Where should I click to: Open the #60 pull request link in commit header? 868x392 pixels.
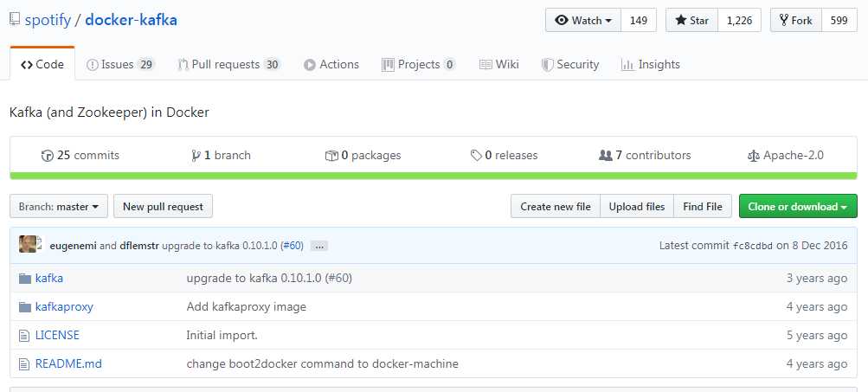pos(292,246)
